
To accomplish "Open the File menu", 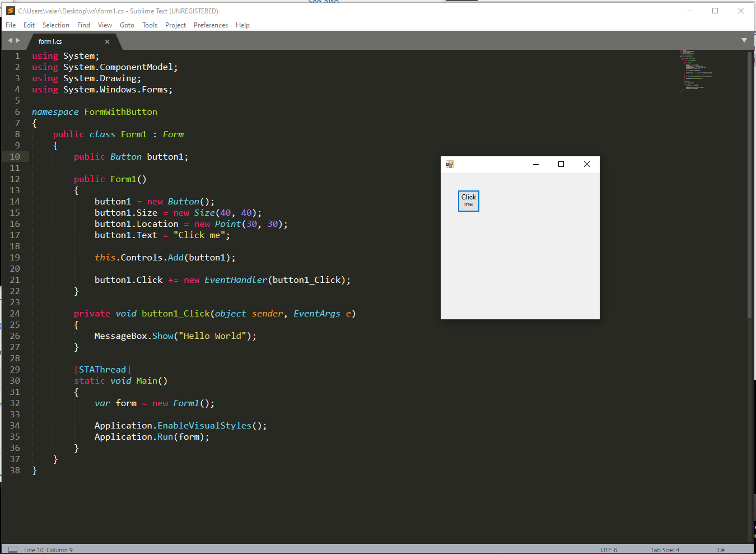I will (x=11, y=25).
